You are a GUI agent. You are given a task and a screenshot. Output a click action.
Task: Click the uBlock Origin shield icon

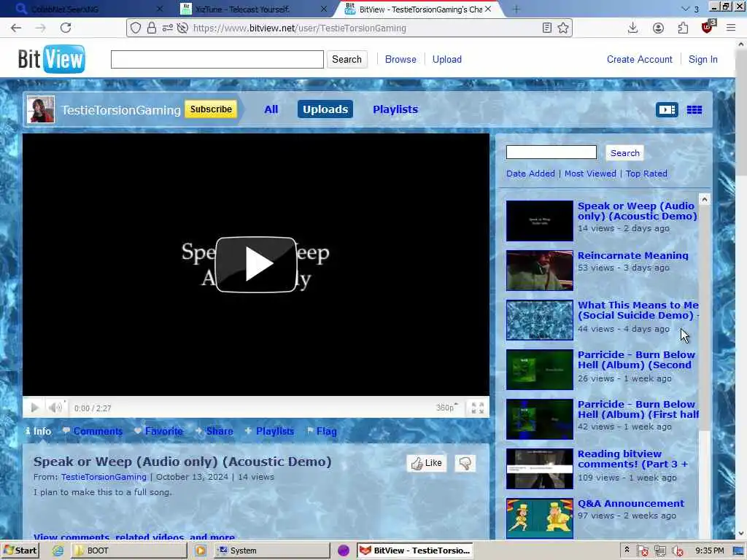click(x=708, y=27)
